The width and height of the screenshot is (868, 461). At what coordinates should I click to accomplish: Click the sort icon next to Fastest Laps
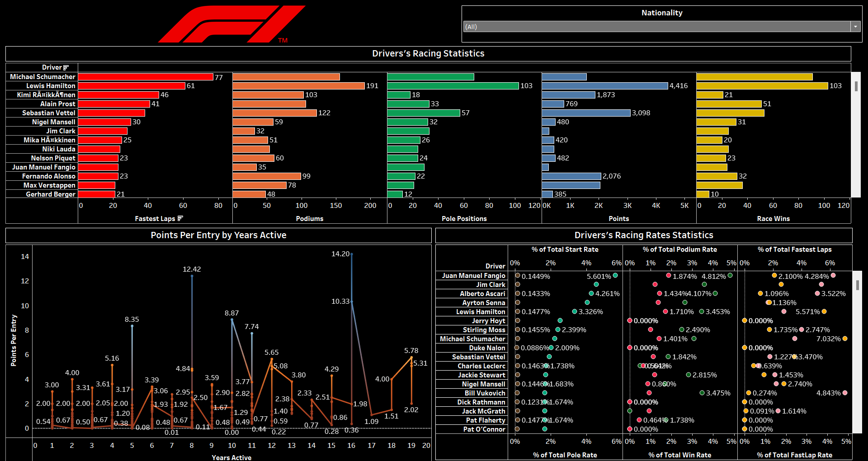(180, 219)
